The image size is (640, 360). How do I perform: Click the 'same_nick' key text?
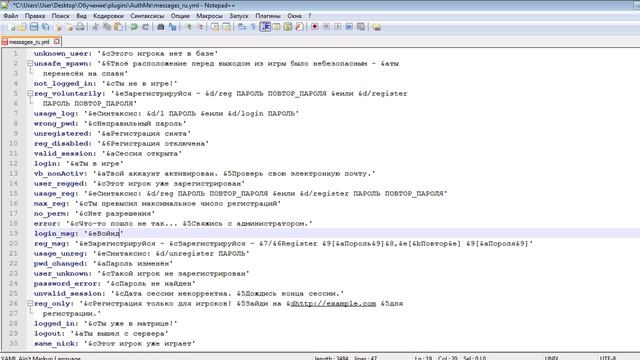tap(54, 343)
